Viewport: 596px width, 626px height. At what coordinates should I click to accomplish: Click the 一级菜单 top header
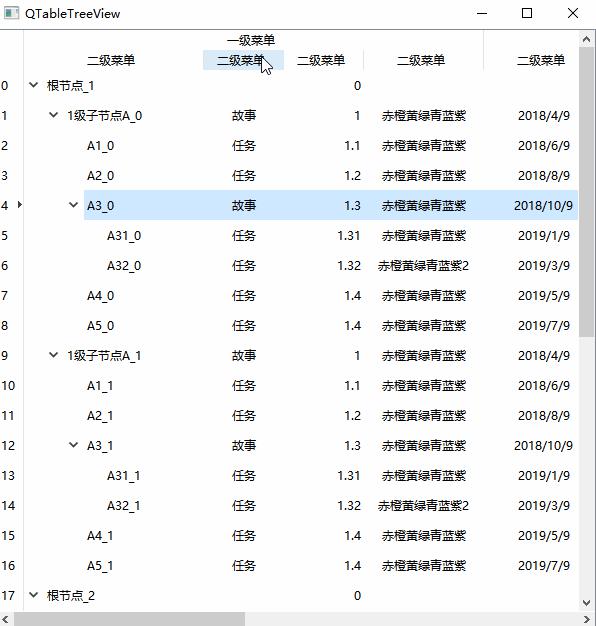[251, 40]
